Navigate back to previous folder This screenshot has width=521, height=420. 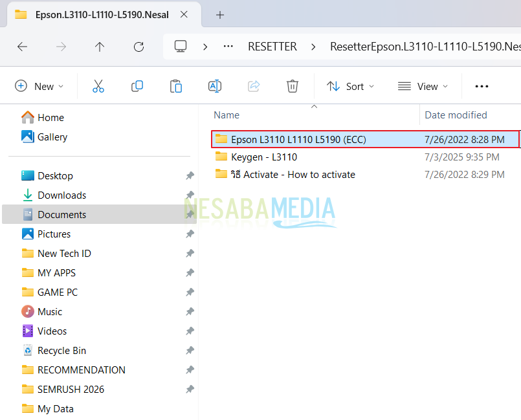[22, 47]
